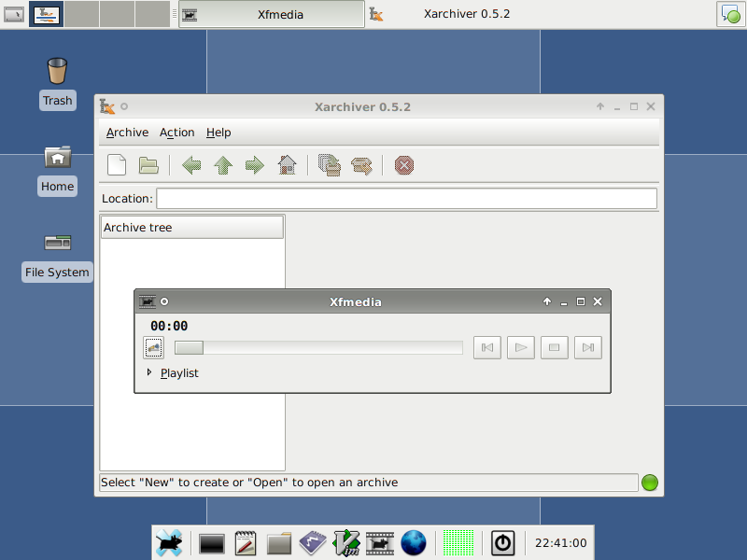Select the third workspace in pager
This screenshot has width=747, height=560.
(118, 14)
